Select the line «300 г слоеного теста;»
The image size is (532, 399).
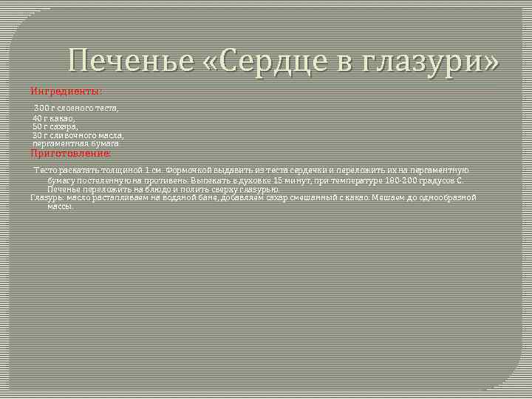point(76,108)
